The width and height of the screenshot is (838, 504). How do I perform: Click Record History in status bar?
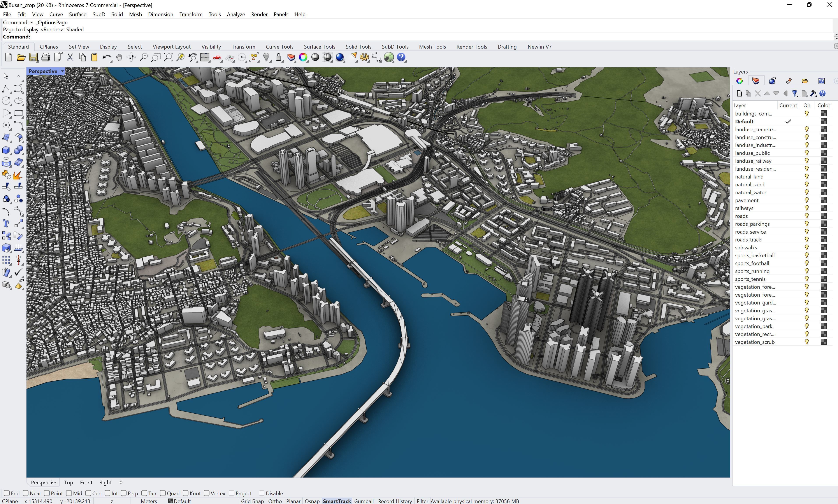(x=395, y=501)
